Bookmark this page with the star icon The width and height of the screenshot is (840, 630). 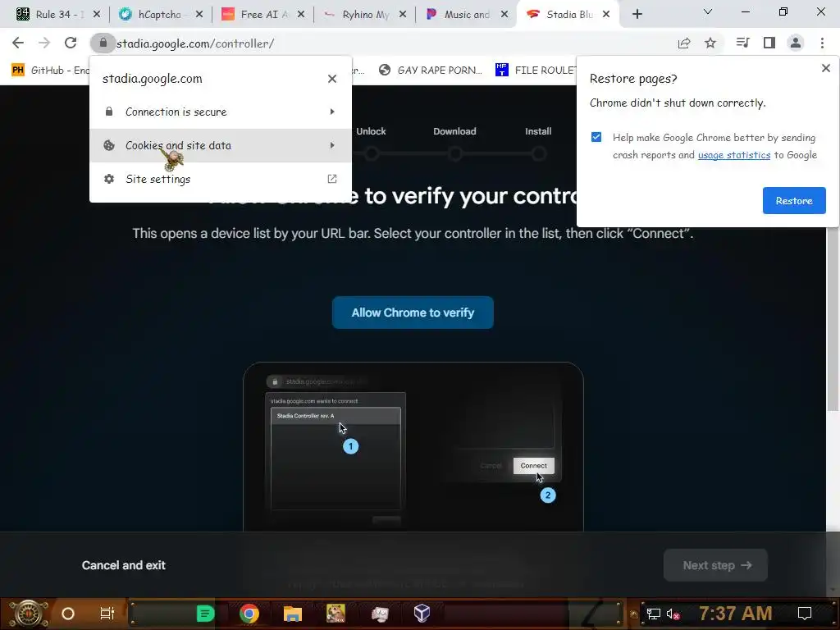[710, 43]
